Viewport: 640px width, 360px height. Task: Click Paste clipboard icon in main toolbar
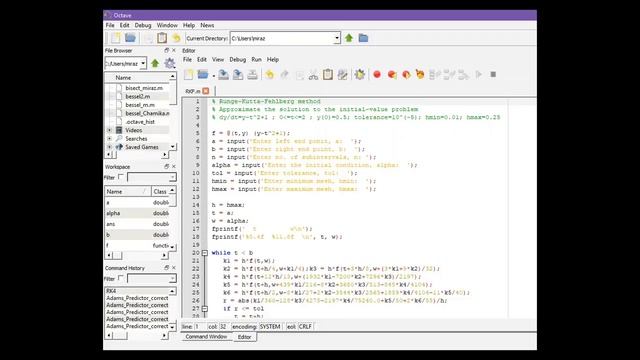tap(162, 38)
